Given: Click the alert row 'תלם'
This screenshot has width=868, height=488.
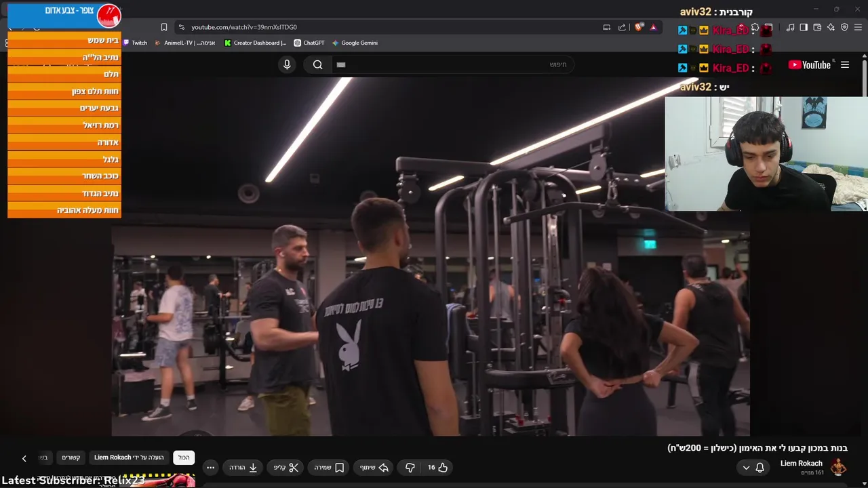Looking at the screenshot, I should point(64,74).
